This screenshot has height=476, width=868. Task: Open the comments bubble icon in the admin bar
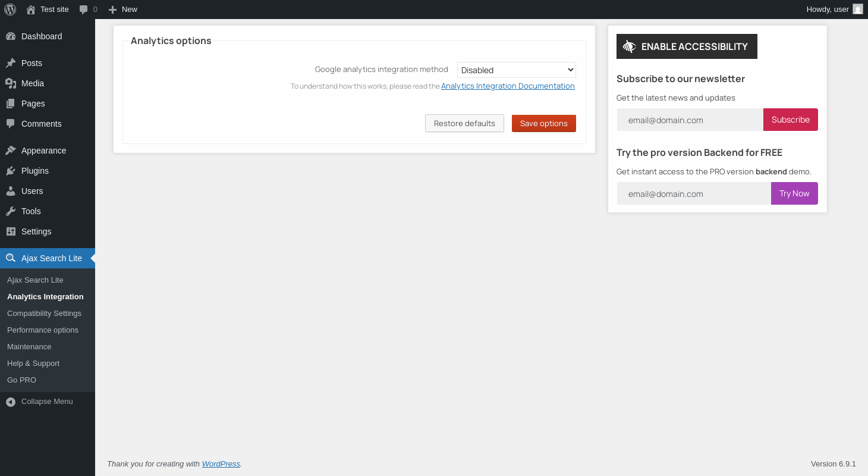point(84,10)
